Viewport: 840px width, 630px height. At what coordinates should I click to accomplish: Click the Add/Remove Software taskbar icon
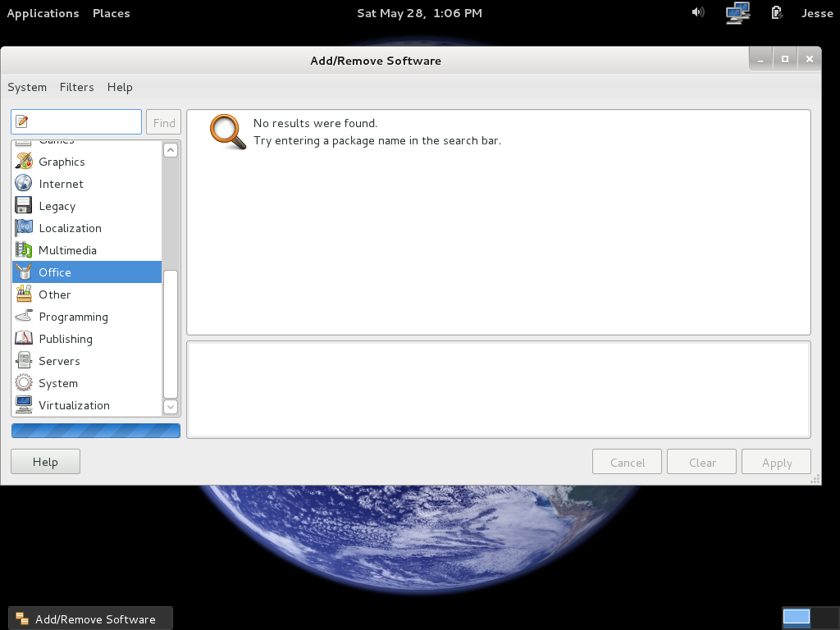tap(22, 619)
